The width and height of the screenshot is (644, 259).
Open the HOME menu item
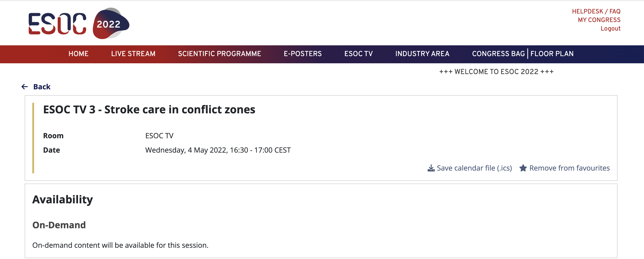[78, 54]
